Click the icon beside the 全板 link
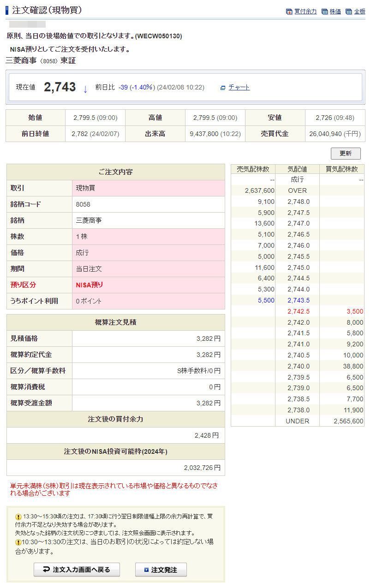The width and height of the screenshot is (371, 588). click(349, 12)
